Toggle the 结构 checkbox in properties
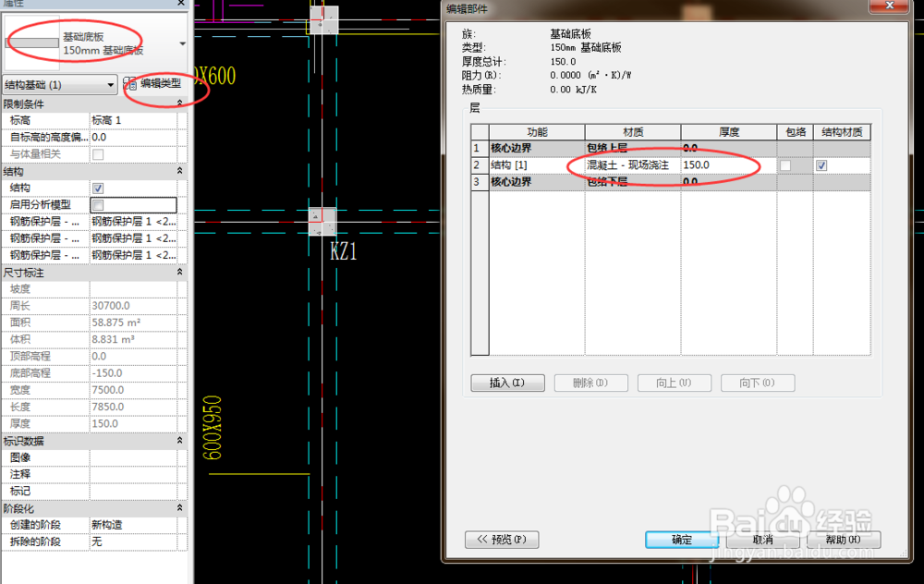The height and width of the screenshot is (584, 924). click(x=98, y=188)
